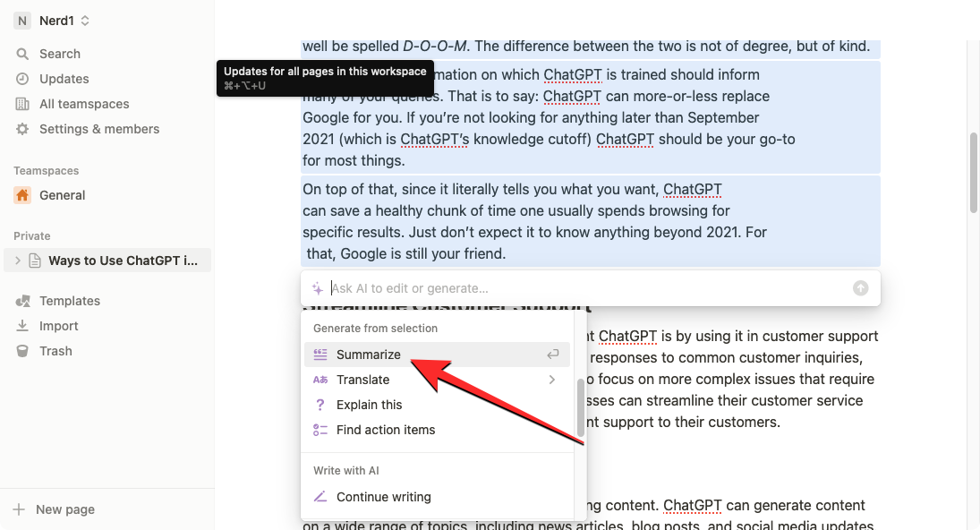
Task: Click Import in the sidebar
Action: (x=58, y=326)
